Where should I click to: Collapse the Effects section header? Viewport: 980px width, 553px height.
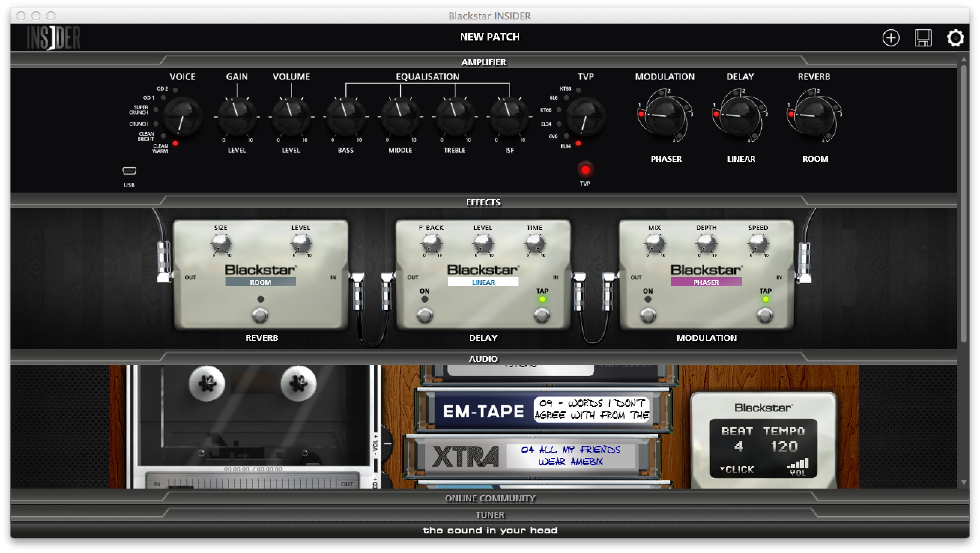(x=483, y=202)
